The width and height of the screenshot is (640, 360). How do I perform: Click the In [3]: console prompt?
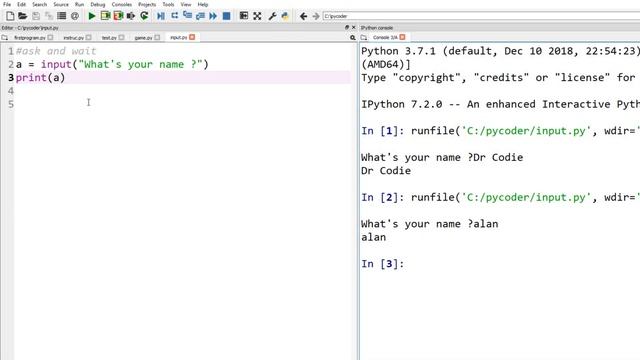pos(382,264)
